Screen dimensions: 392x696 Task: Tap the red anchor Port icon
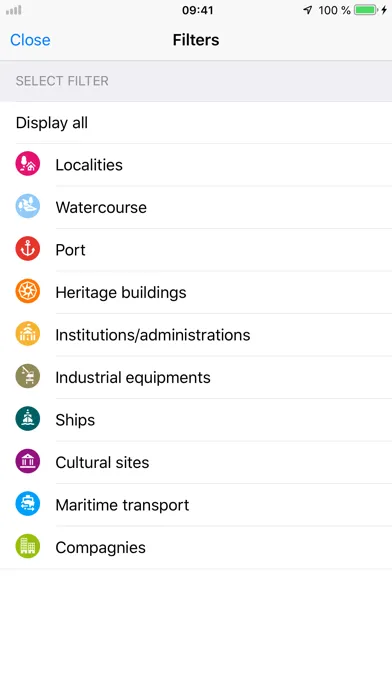[x=28, y=249]
